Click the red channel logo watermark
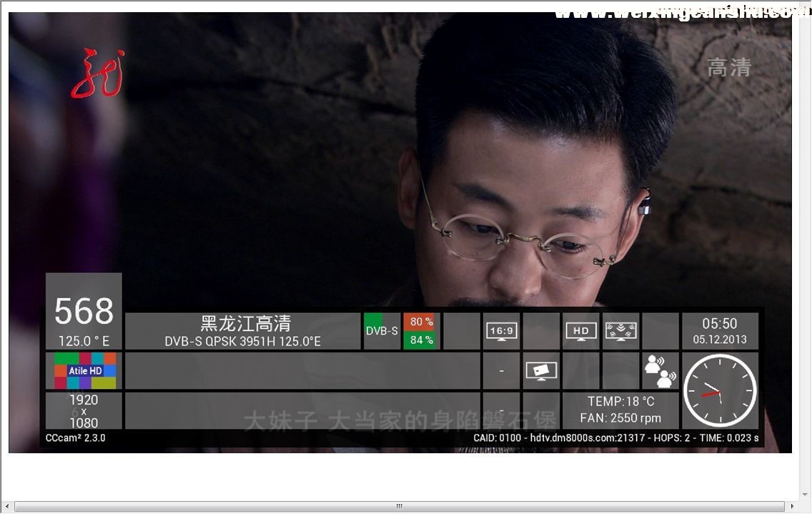 coord(98,74)
